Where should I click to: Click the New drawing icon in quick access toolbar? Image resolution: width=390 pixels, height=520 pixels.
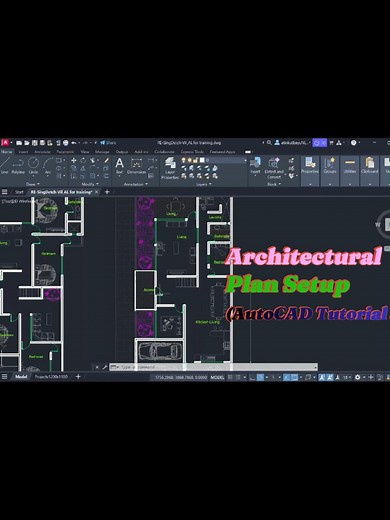[19, 143]
